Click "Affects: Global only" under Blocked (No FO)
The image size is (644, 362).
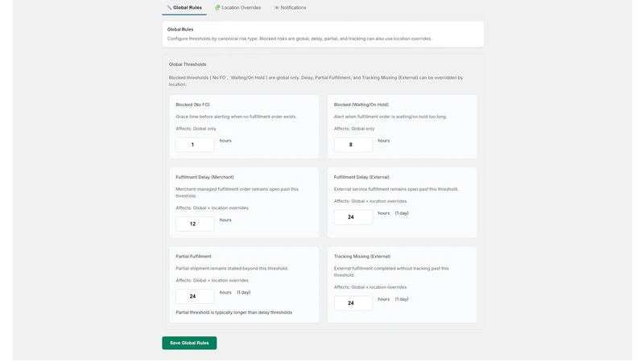196,129
